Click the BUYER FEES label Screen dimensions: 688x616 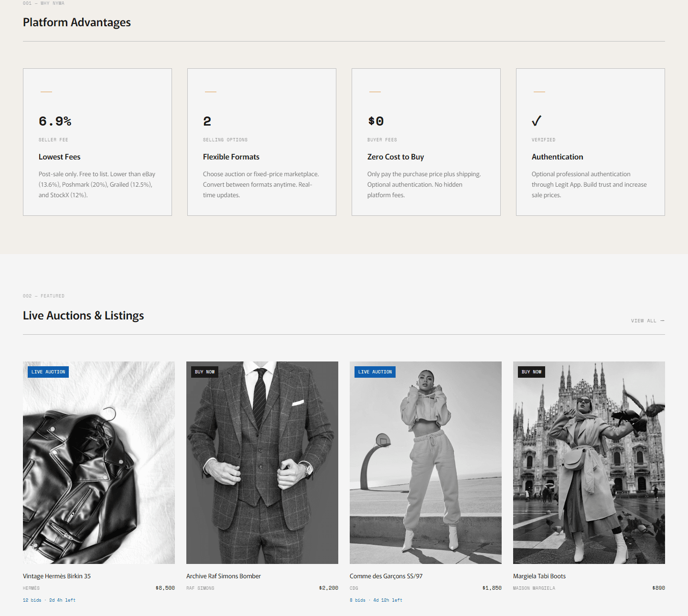coord(382,140)
